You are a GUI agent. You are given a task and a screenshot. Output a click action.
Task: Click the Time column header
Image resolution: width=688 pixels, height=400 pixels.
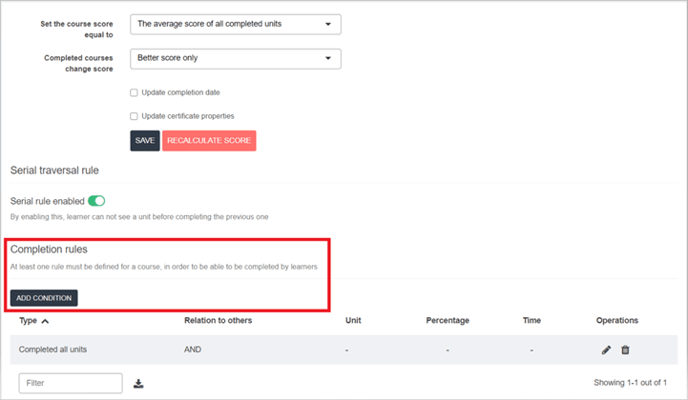[532, 321]
